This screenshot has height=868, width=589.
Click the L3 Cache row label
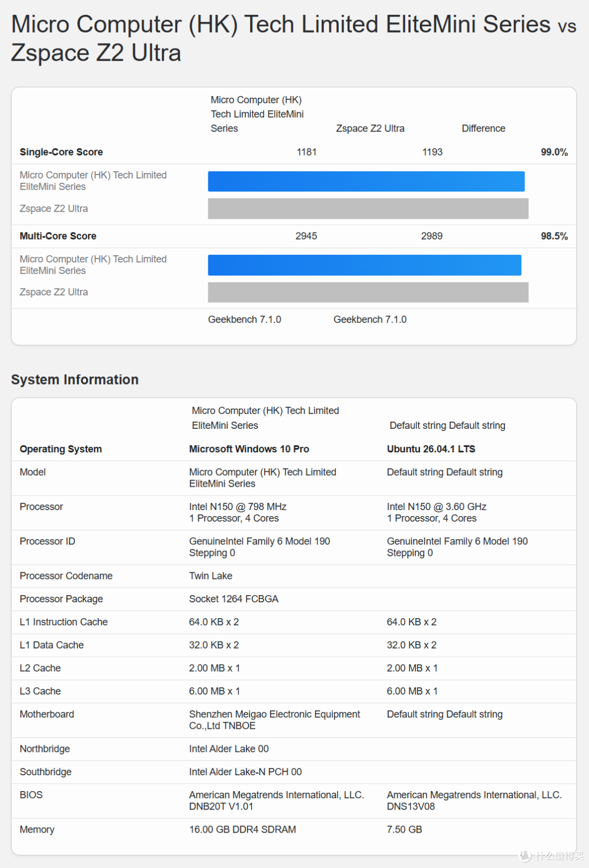40,691
